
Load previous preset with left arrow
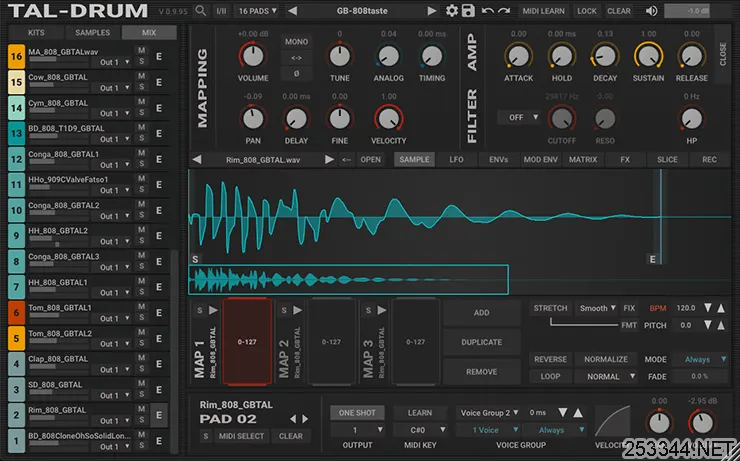coord(293,10)
